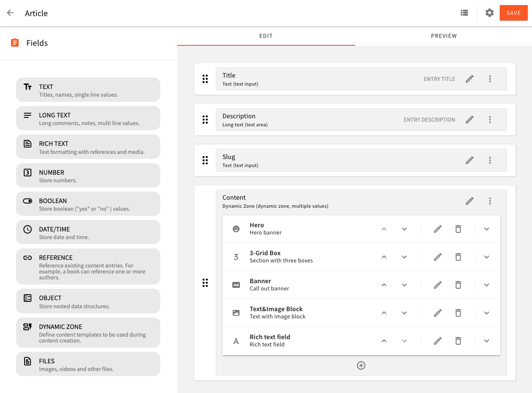Move the 3-Grid Box template up

[x=384, y=257]
